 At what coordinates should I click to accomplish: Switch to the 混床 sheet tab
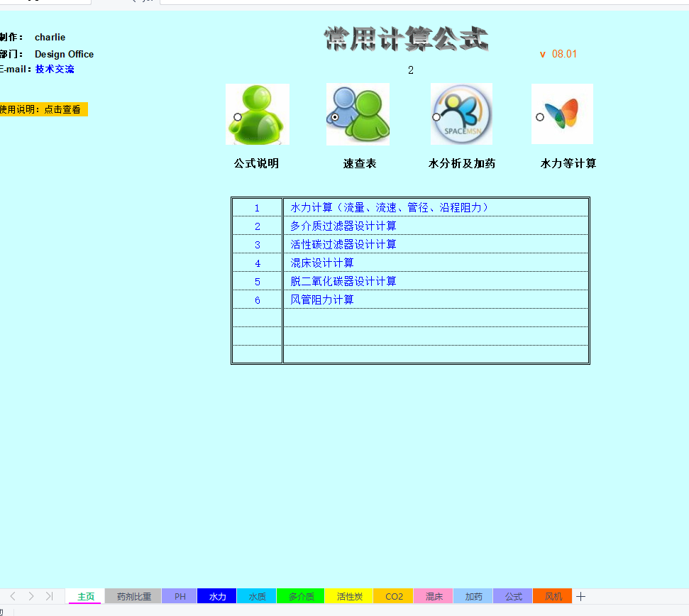(434, 596)
